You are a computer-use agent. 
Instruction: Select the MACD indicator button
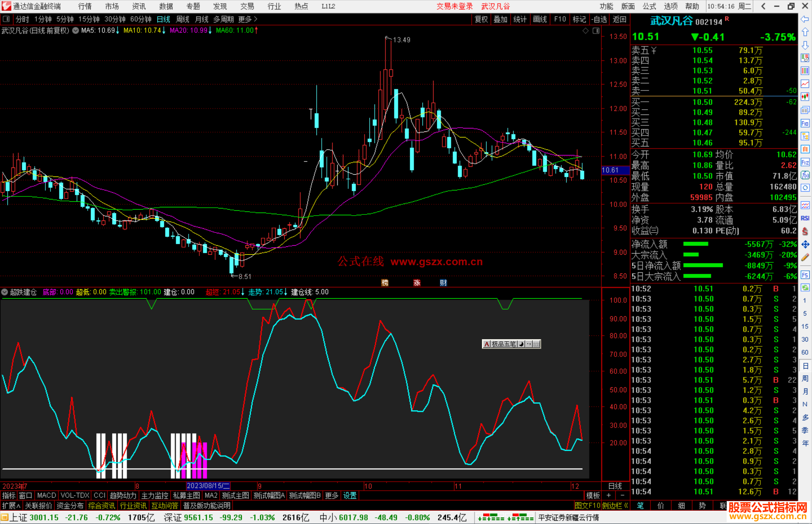pos(46,495)
